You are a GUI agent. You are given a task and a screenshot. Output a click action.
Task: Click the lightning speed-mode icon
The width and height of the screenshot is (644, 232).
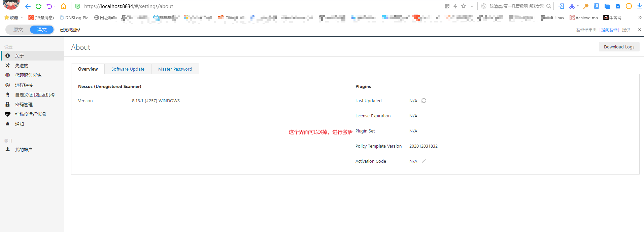455,6
